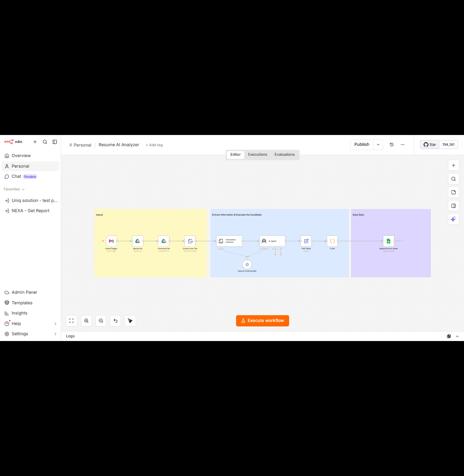Fit workflow to view
The image size is (464, 476).
[71, 321]
